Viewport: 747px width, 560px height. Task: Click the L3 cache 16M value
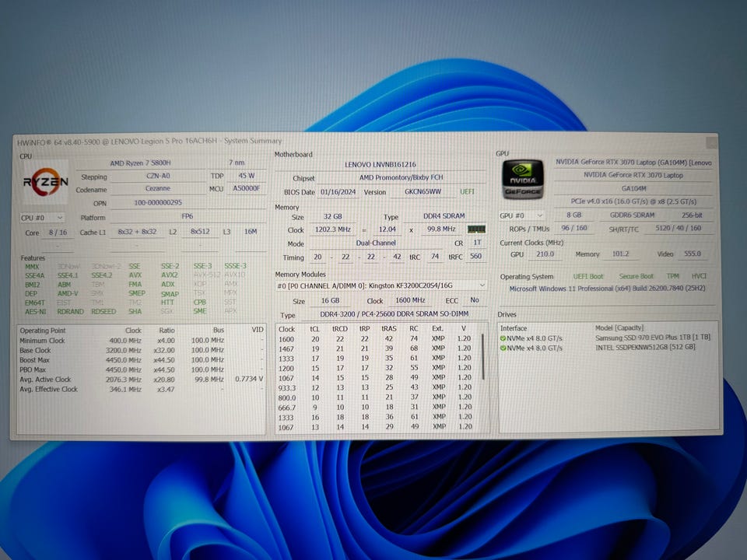click(251, 232)
